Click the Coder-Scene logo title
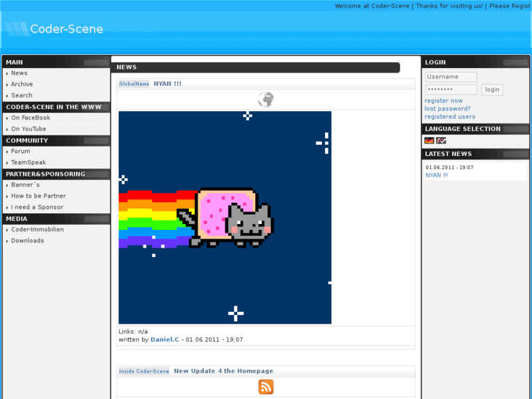 (67, 29)
